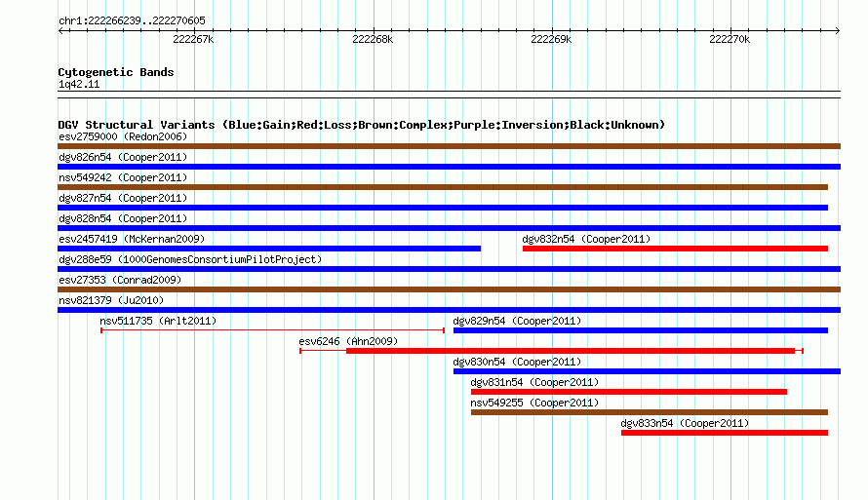Click the nsv821379 (Ju2010) blue bar
Screen dimensions: 868x500
click(x=449, y=310)
